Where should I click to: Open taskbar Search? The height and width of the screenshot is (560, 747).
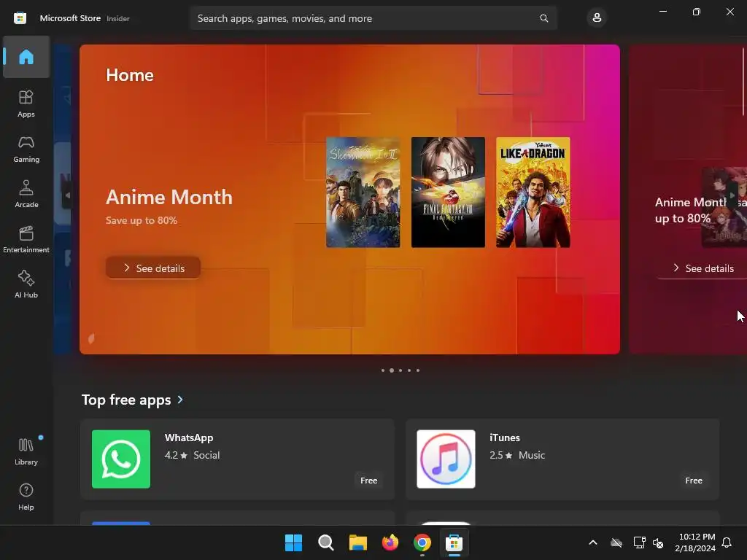coord(326,542)
